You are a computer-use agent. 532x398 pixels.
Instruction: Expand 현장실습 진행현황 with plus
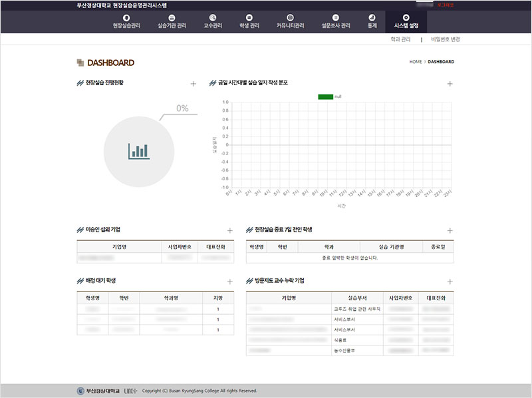click(x=193, y=84)
